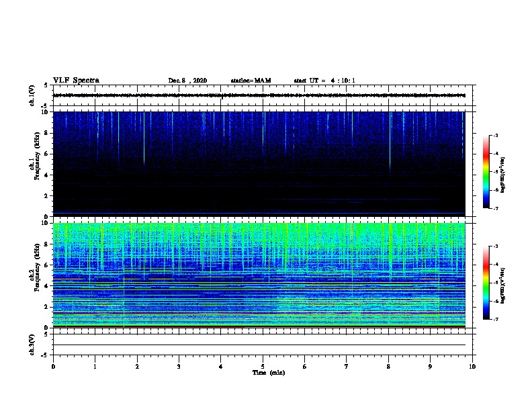This screenshot has width=532, height=411.
Task: Click the "ch.3(V)" axis label
Action: [32, 345]
